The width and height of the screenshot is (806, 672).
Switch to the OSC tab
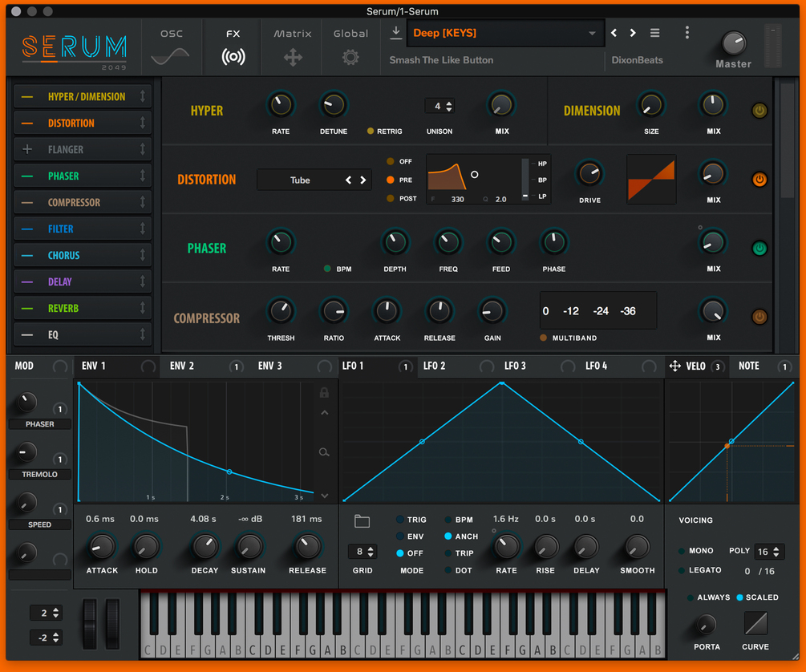(171, 47)
